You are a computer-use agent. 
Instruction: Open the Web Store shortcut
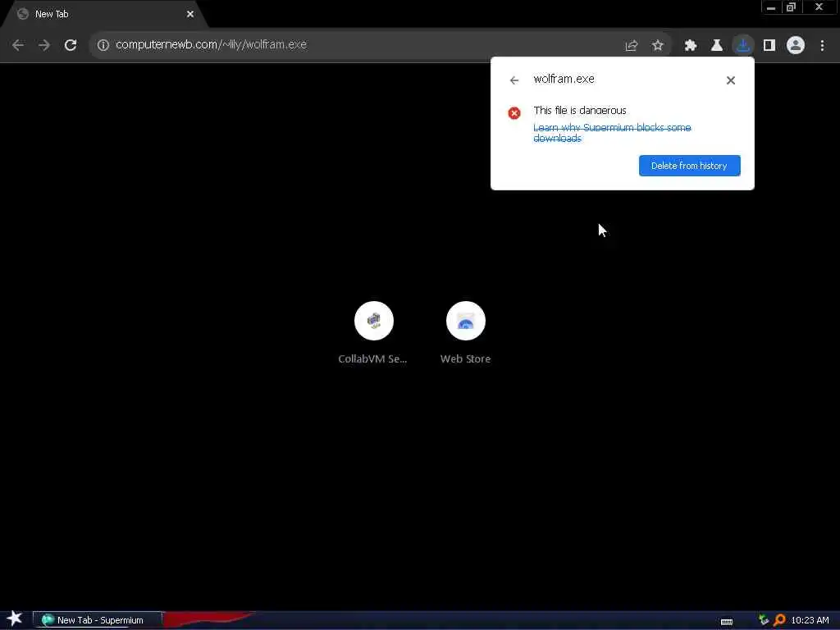(x=465, y=333)
